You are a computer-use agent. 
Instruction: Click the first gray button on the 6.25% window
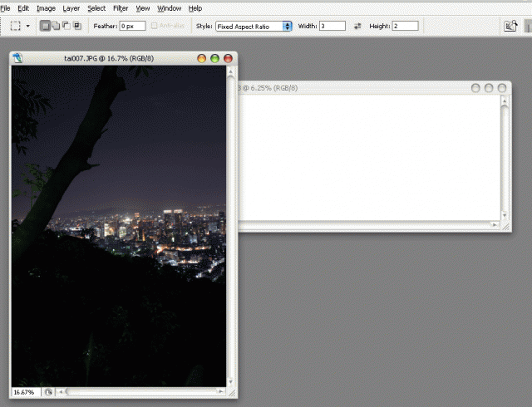coord(475,88)
